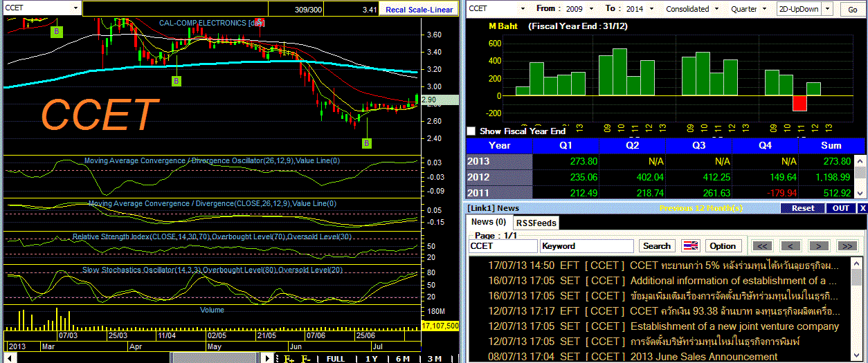Click the 2013 Q1 value 273.80
868x363 pixels.
pyautogui.click(x=584, y=161)
